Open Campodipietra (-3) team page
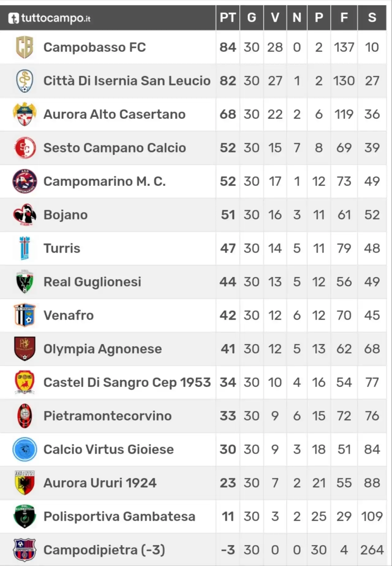Screen dimensions: 392x566 click(104, 550)
